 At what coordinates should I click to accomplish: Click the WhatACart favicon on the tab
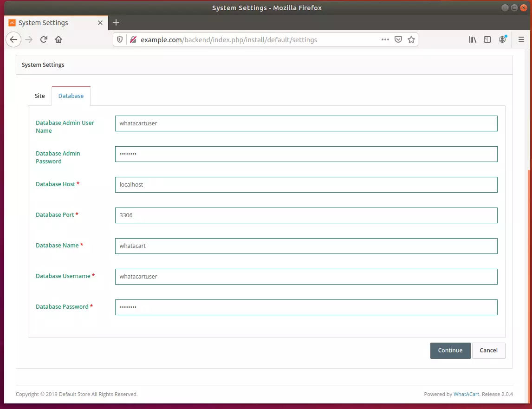click(12, 23)
